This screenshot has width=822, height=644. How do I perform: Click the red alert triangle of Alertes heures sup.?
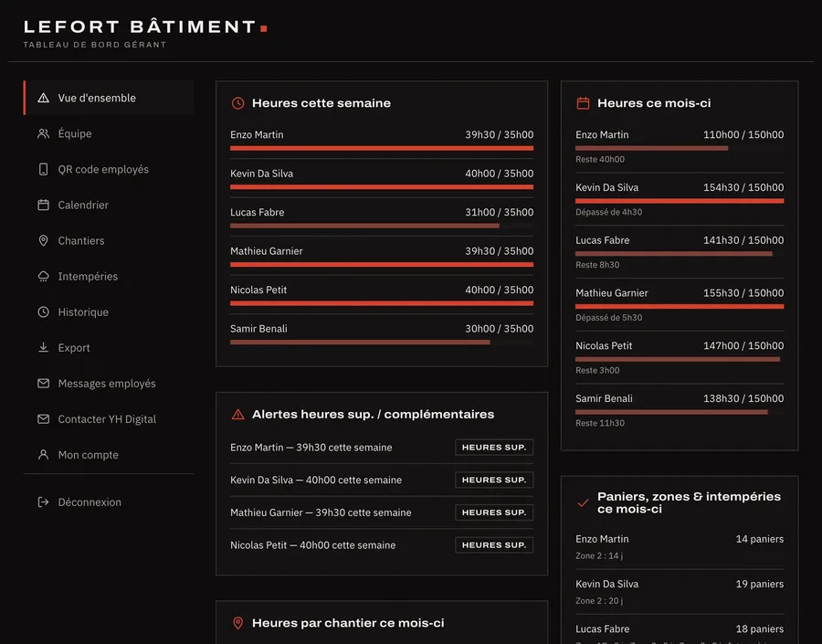pyautogui.click(x=238, y=415)
